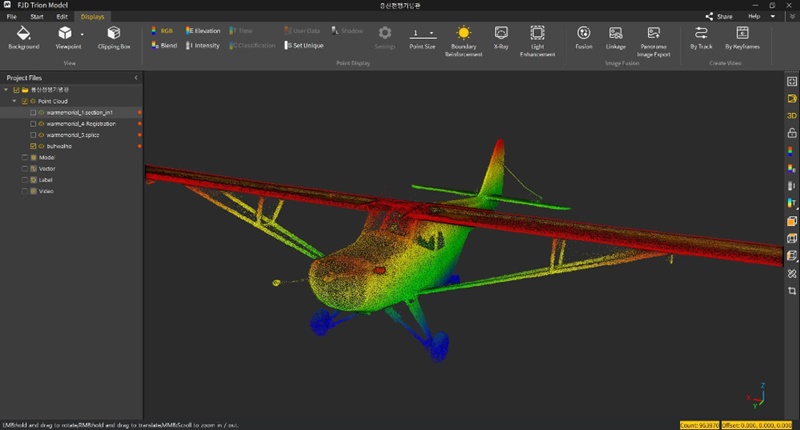This screenshot has height=430, width=800.
Task: Click the right sidebar camera-view icon
Action: [792, 98]
